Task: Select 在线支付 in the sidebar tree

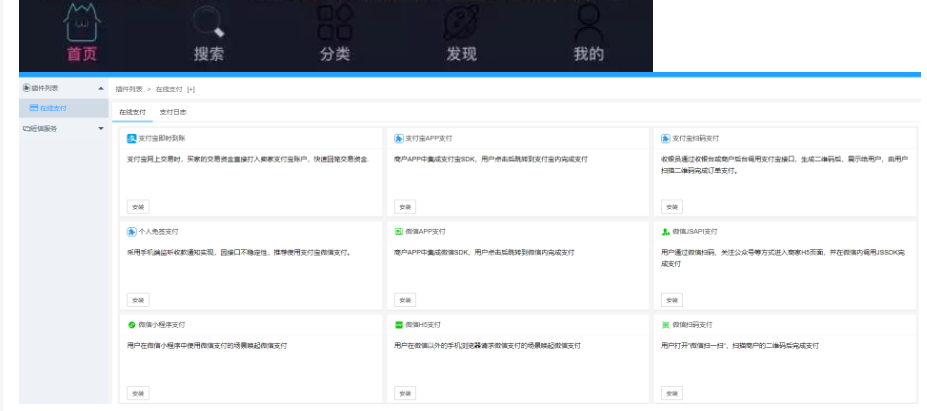Action: [x=53, y=108]
